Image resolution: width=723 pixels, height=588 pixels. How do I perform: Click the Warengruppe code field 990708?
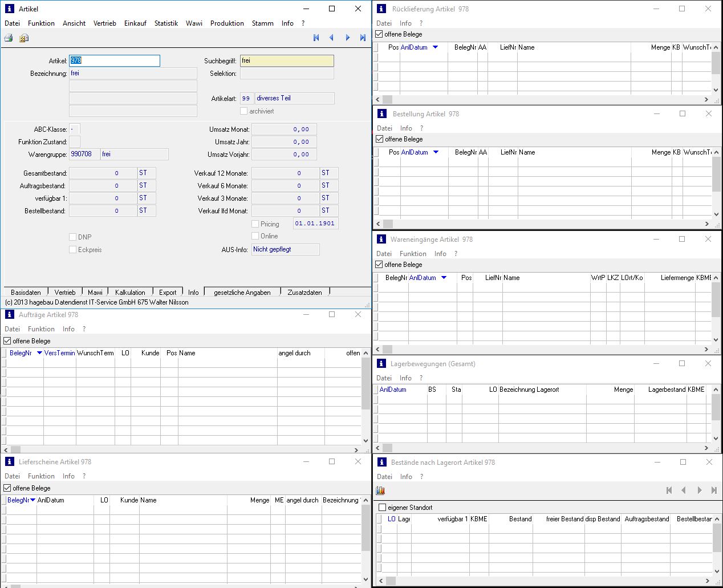click(84, 155)
